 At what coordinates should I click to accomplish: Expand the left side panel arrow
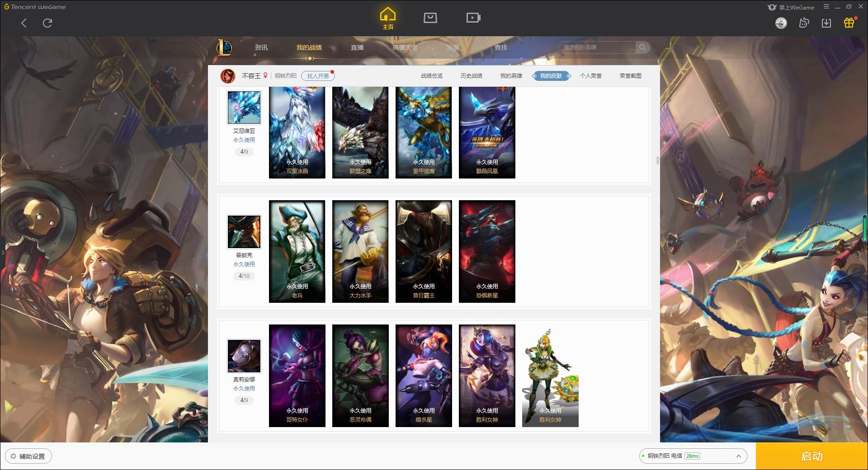click(x=2, y=252)
